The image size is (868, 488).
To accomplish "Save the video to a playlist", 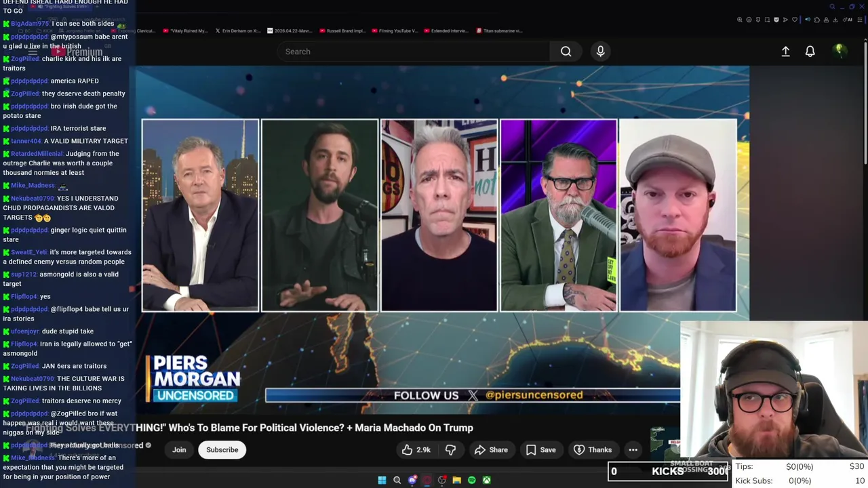I will point(540,449).
